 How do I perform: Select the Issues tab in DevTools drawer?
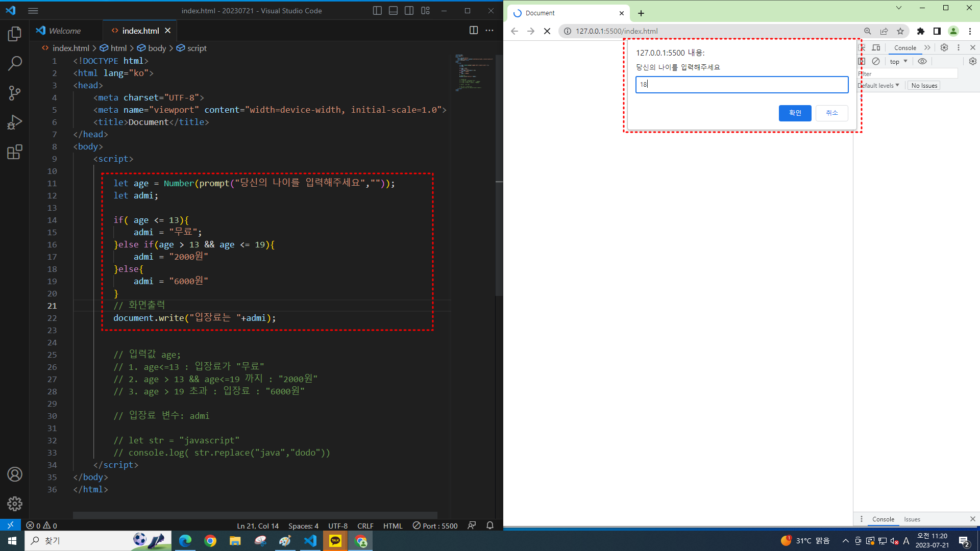[x=912, y=519]
